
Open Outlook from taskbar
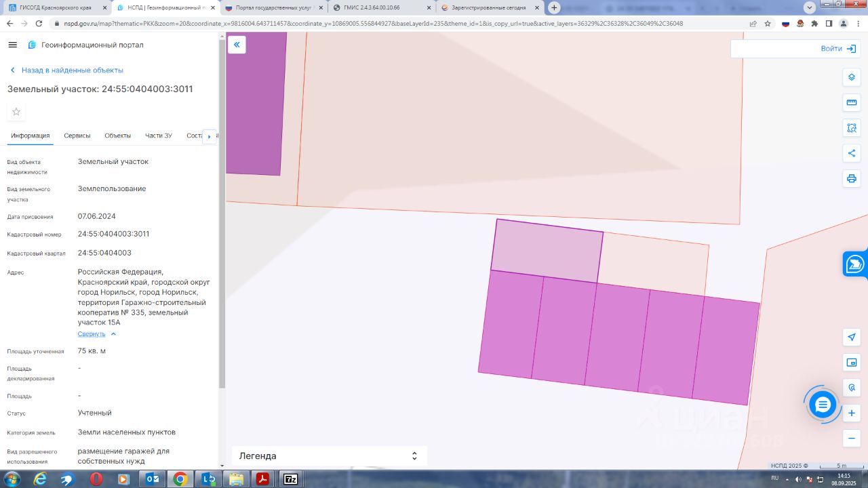coord(152,479)
